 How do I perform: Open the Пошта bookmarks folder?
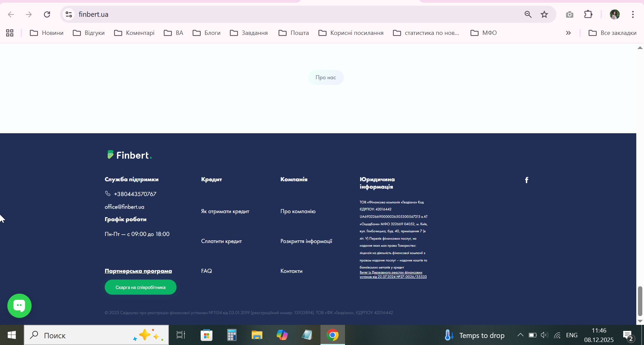pyautogui.click(x=294, y=33)
